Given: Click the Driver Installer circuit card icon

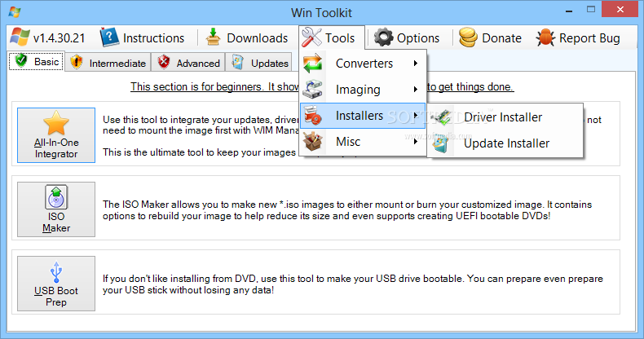Looking at the screenshot, I should [442, 117].
